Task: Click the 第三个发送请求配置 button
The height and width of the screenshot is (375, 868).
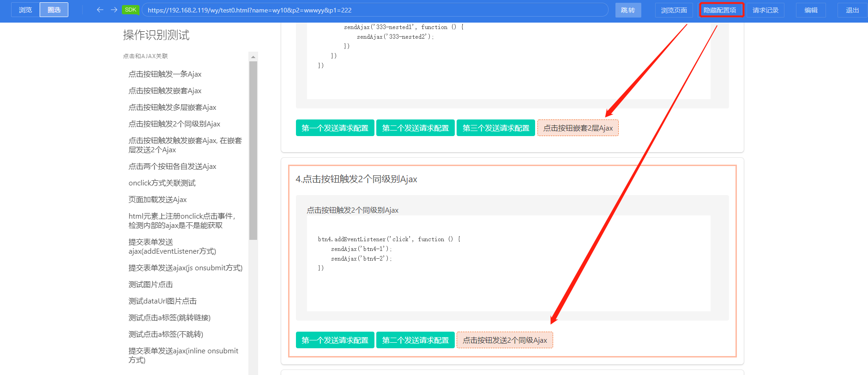Action: tap(496, 128)
